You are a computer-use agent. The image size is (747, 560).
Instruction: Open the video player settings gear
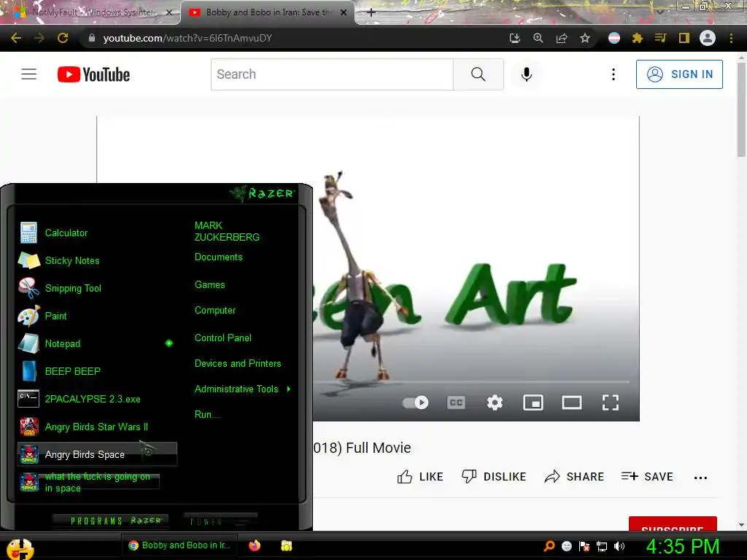[x=495, y=402]
